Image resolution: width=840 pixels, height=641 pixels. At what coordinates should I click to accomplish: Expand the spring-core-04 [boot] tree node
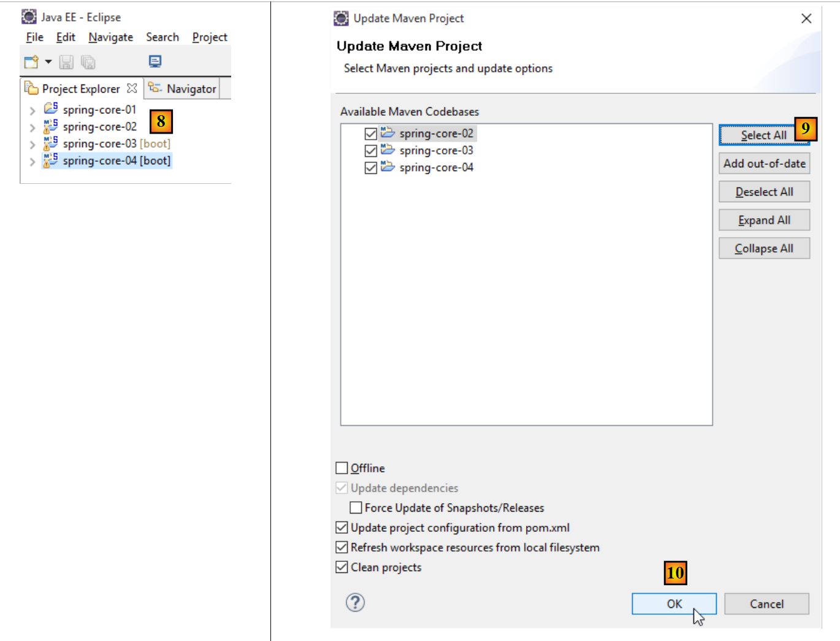(32, 162)
